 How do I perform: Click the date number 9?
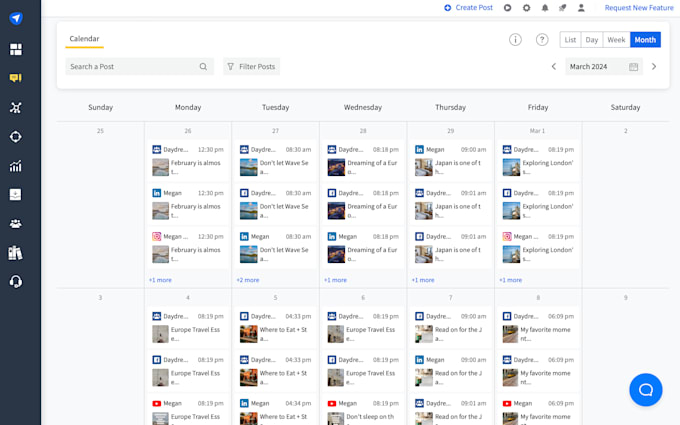[x=625, y=298]
